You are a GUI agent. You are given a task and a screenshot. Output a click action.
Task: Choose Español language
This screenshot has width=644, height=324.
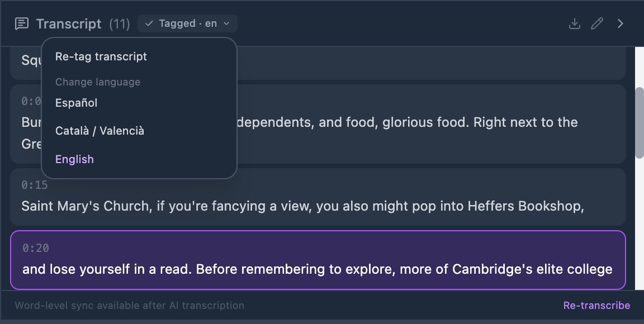(x=77, y=103)
